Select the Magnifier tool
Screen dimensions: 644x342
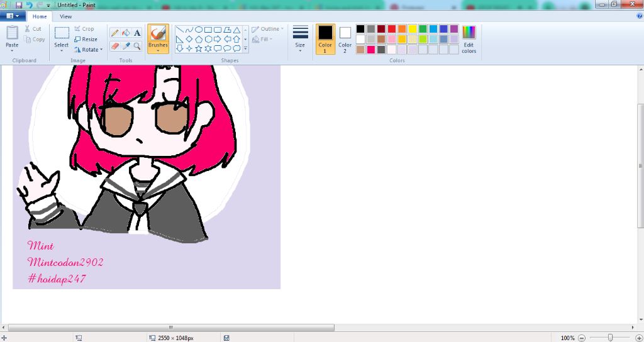click(137, 46)
